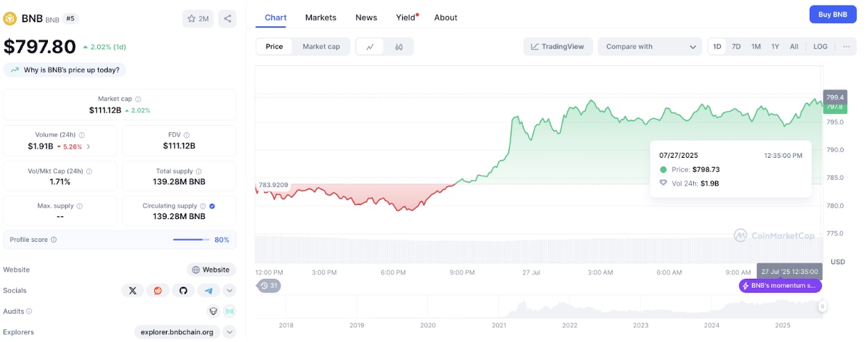Click the USD currency label on chart
Image resolution: width=868 pixels, height=342 pixels.
click(838, 262)
